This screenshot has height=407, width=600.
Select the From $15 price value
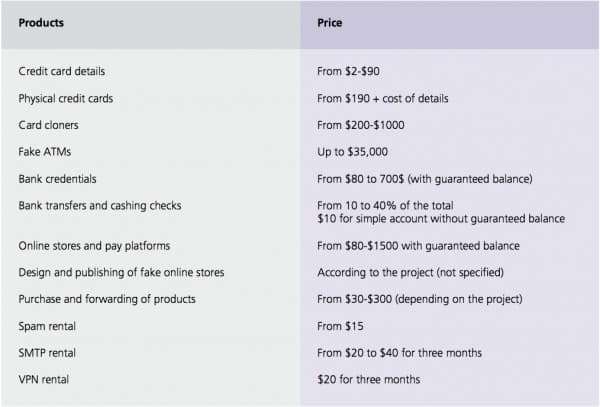(340, 326)
